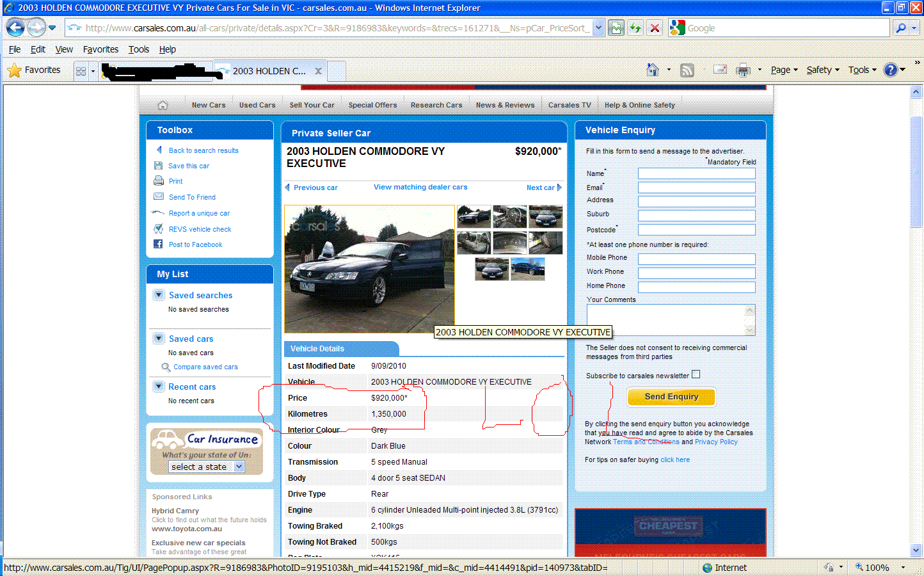This screenshot has height=576, width=924.
Task: Click the browser Home icon
Action: (652, 70)
